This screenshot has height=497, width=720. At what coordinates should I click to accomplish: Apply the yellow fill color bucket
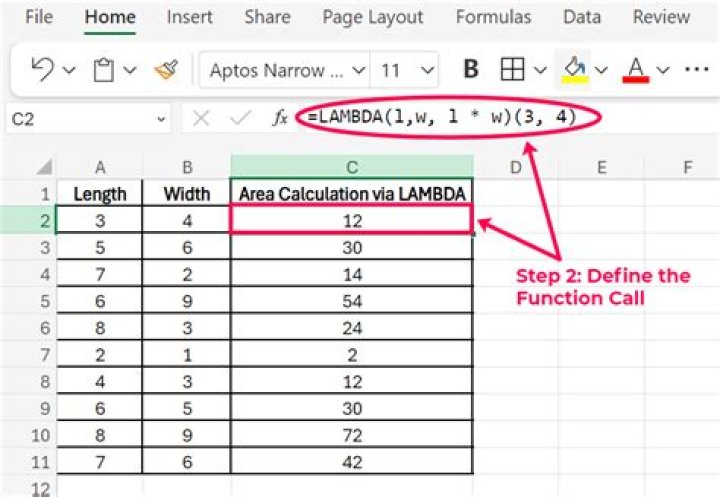pyautogui.click(x=574, y=70)
